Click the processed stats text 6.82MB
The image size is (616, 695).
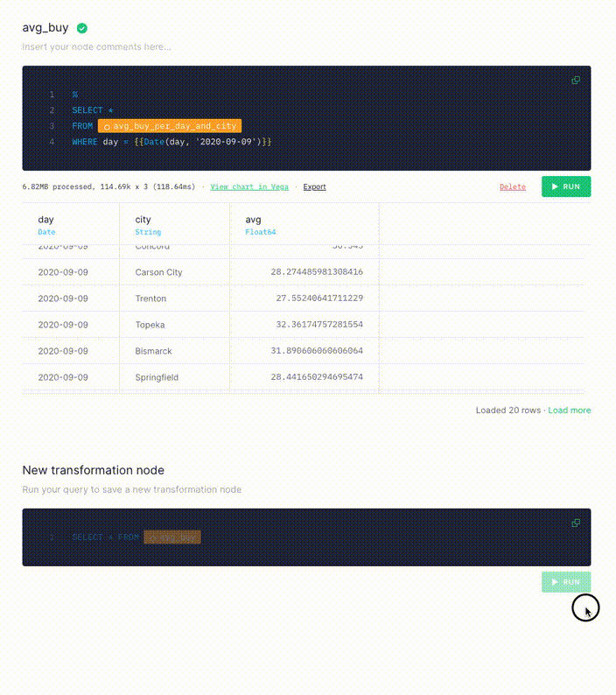[108, 187]
